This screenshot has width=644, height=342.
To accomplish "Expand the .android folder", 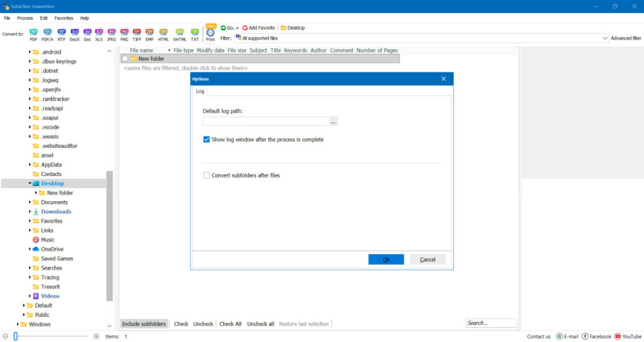I will click(x=30, y=52).
